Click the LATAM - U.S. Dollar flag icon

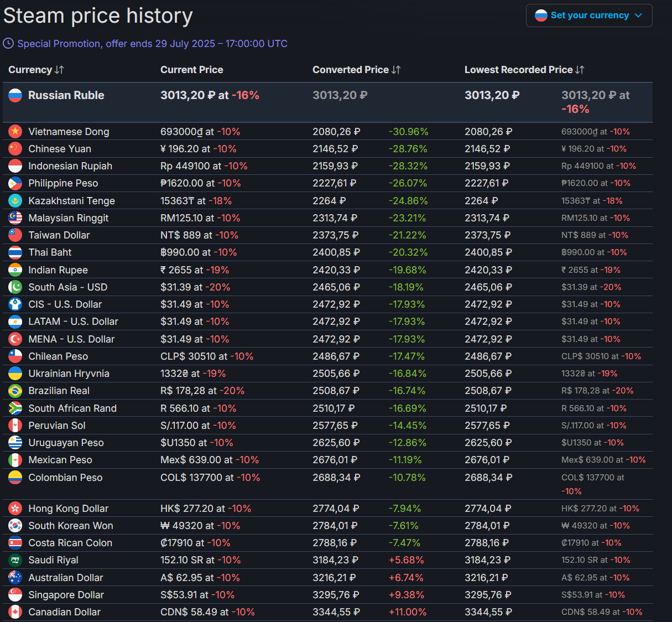pos(15,322)
